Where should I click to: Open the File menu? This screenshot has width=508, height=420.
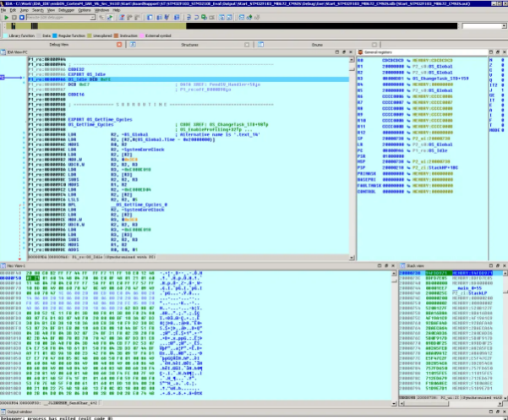point(3,10)
